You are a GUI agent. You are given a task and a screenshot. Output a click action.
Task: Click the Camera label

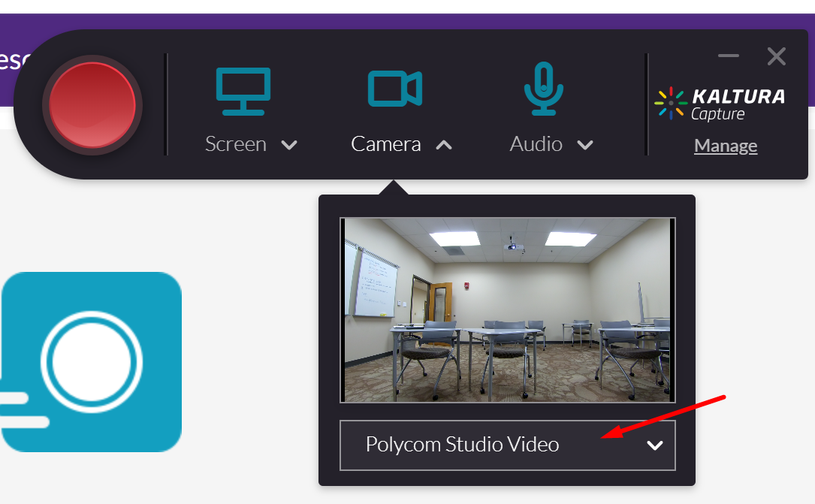click(385, 144)
